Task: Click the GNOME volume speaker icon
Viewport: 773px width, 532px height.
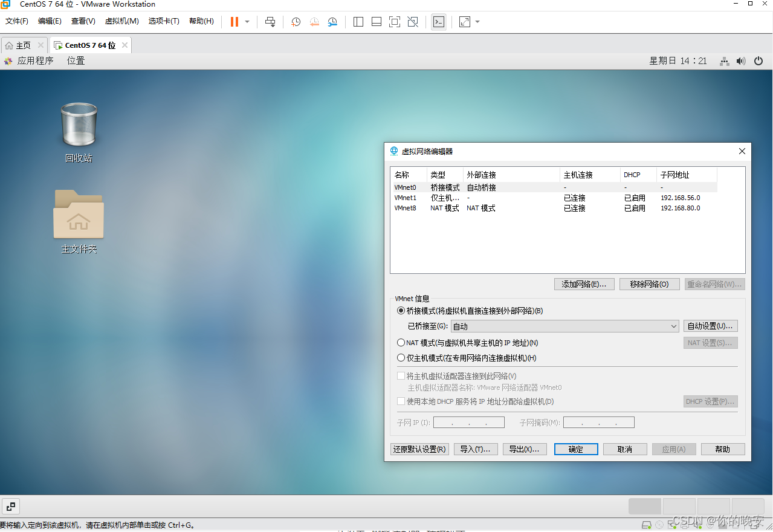Action: 741,61
